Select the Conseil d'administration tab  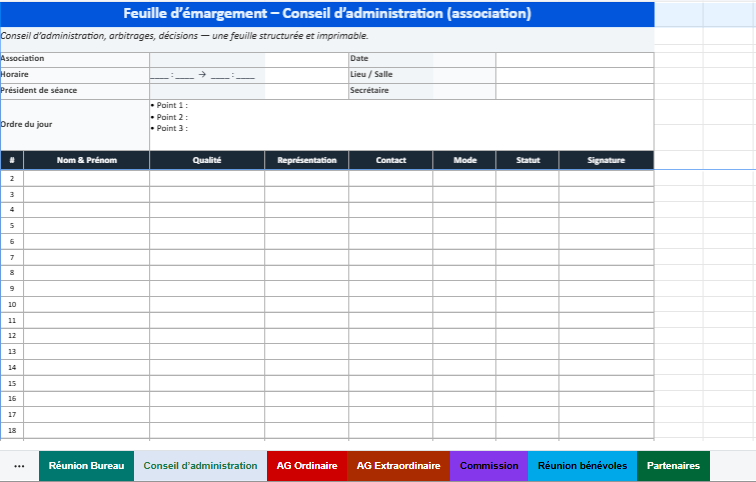(x=200, y=466)
